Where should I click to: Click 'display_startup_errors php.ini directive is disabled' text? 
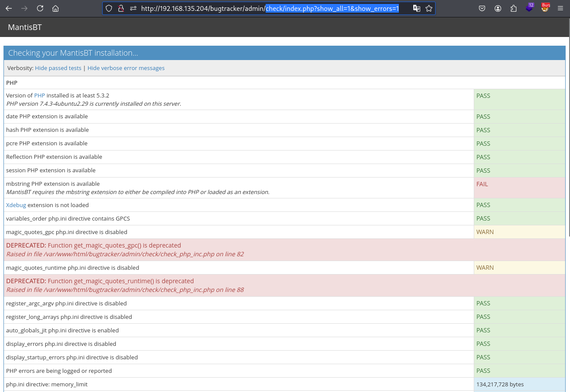point(72,357)
